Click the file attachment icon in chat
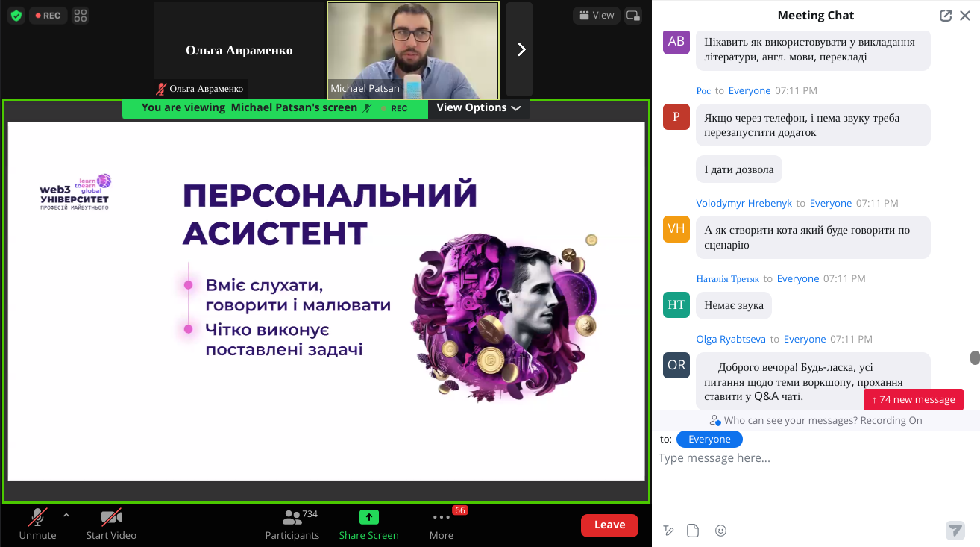 693,531
